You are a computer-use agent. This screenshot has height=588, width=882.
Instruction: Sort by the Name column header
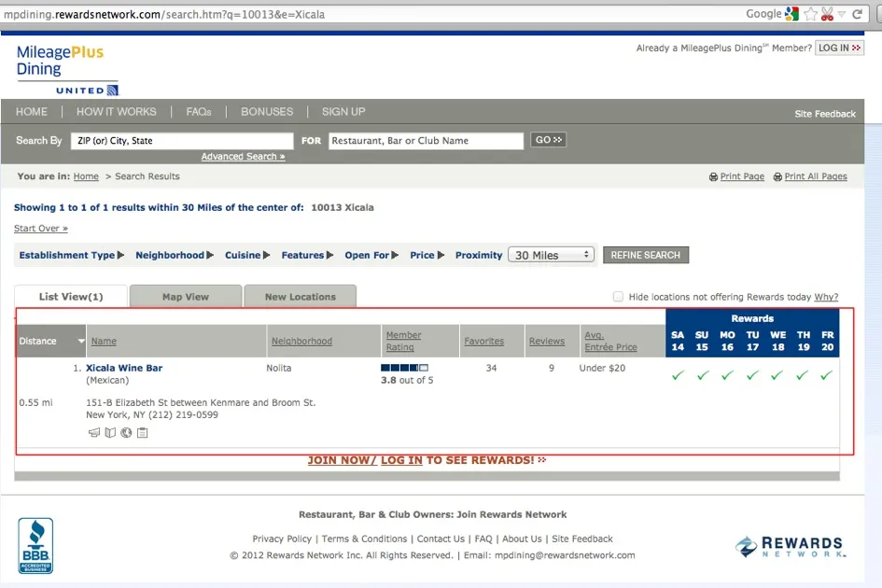pyautogui.click(x=104, y=341)
